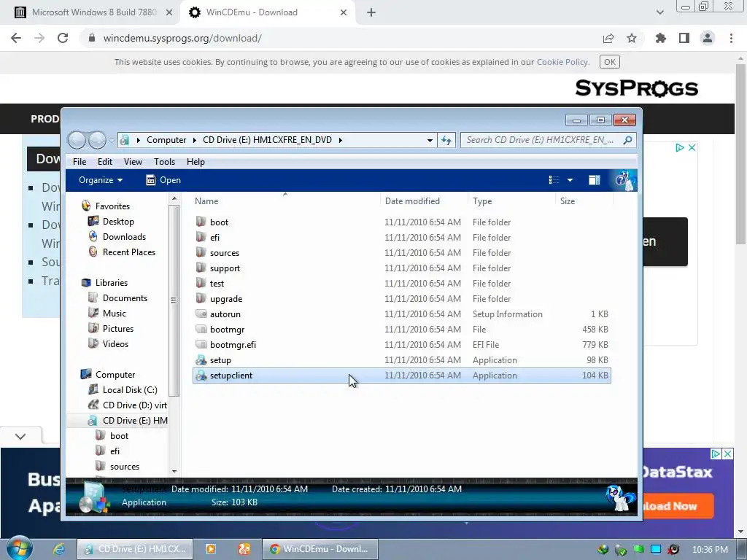
Task: Sort by Size column header
Action: [584, 201]
